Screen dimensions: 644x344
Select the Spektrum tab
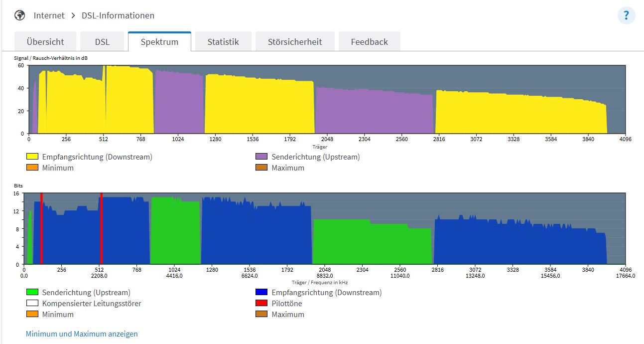[x=159, y=42]
